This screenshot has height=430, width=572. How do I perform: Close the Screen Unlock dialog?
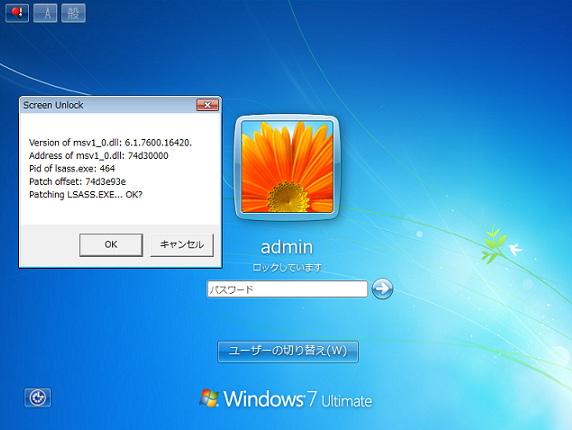pos(208,105)
